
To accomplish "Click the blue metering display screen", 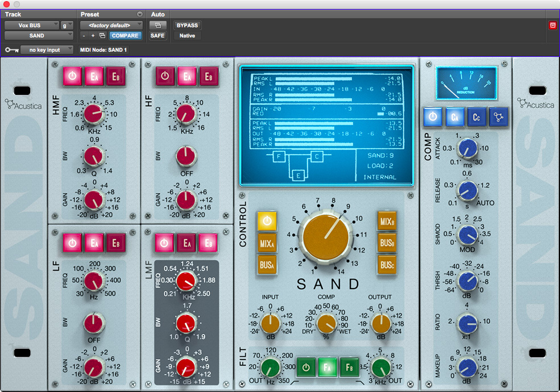I will point(327,126).
